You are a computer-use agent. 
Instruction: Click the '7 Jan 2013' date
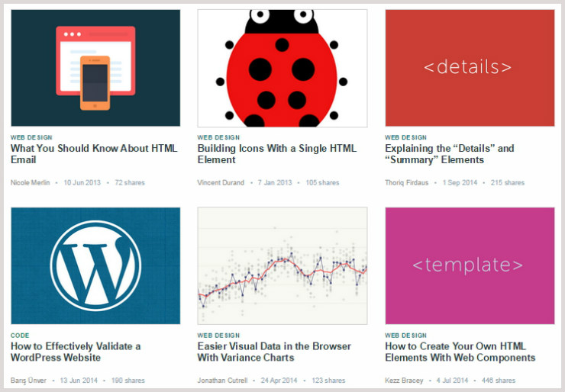coord(275,182)
